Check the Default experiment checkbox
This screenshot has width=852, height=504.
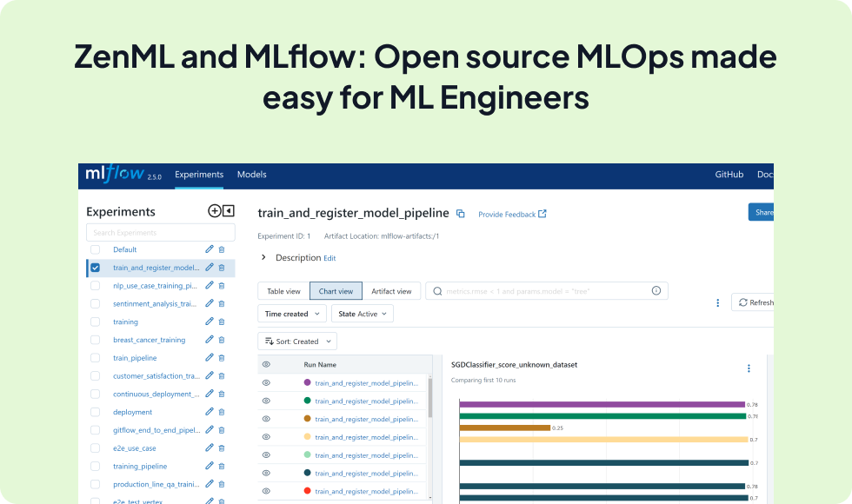click(x=95, y=249)
